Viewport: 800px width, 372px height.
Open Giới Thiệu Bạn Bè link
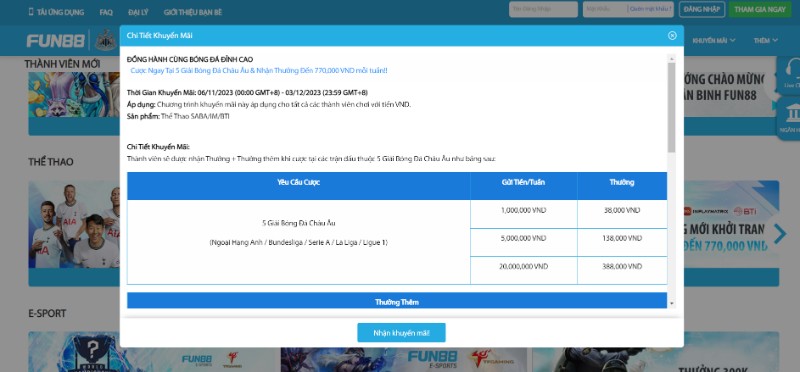(x=193, y=12)
